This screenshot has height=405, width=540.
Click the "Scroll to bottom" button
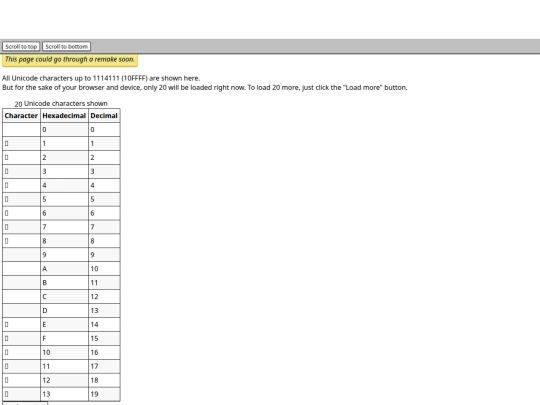66,46
